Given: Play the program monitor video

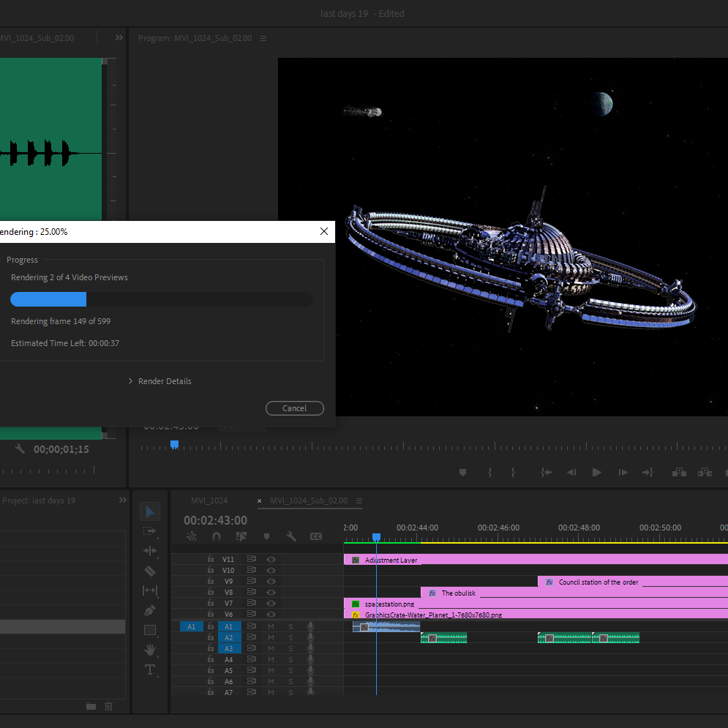Looking at the screenshot, I should pyautogui.click(x=596, y=472).
